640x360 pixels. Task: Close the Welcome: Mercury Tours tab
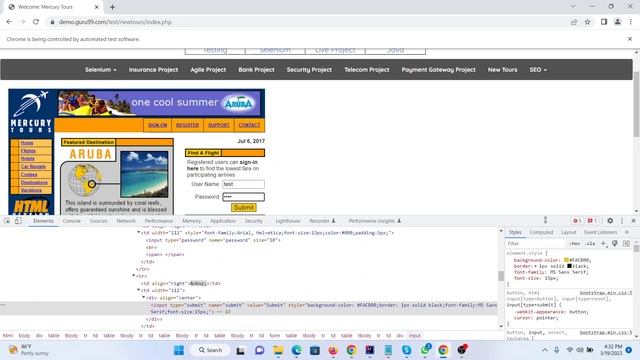coord(96,7)
